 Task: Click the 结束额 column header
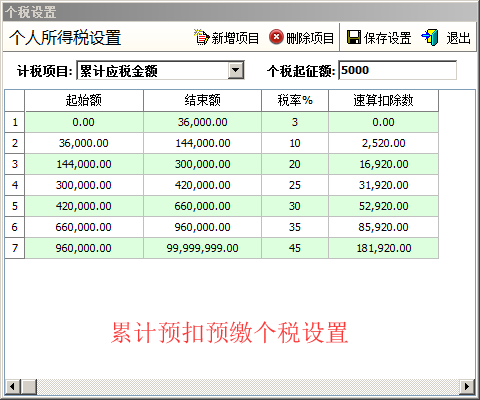pos(202,100)
